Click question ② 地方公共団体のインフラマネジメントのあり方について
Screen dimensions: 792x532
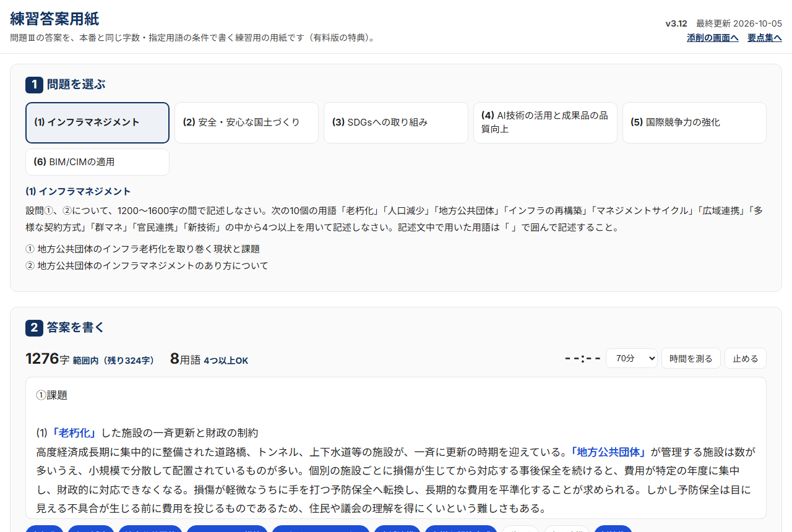147,265
